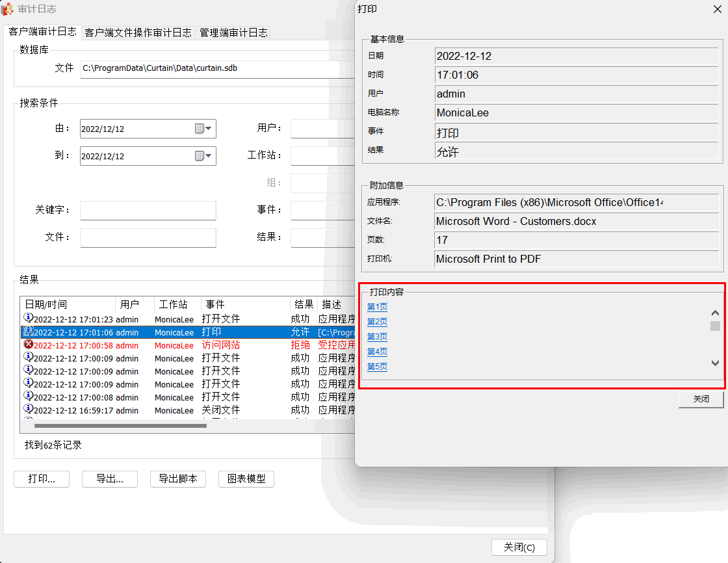Switch to 管理端审计日志 tab
The width and height of the screenshot is (728, 563).
coord(233,33)
